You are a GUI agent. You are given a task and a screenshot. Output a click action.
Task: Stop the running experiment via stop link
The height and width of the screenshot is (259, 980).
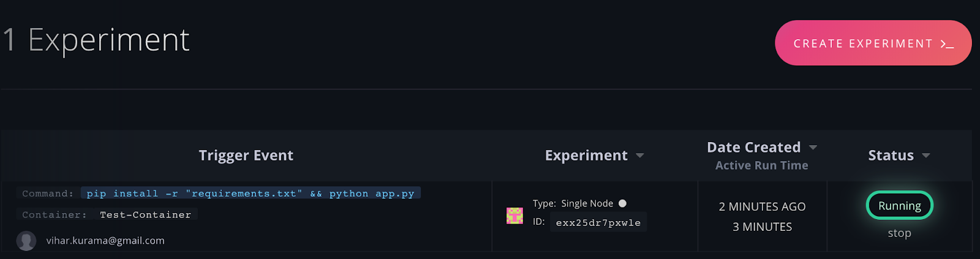point(899,233)
